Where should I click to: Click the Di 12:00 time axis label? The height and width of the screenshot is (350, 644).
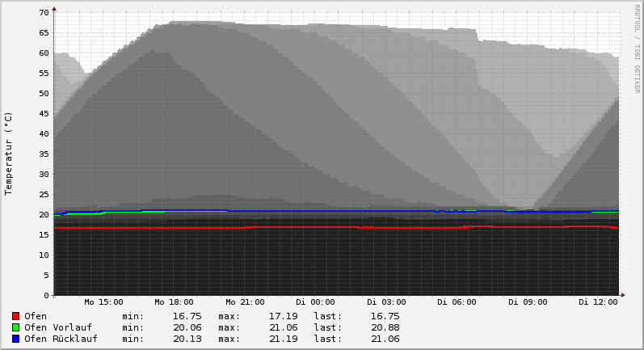[598, 302]
